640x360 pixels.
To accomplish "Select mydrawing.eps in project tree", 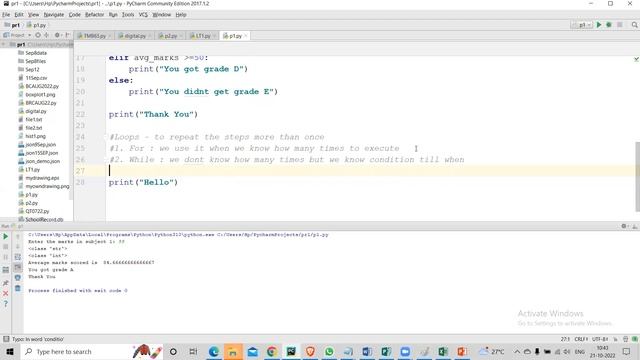I will (42, 178).
